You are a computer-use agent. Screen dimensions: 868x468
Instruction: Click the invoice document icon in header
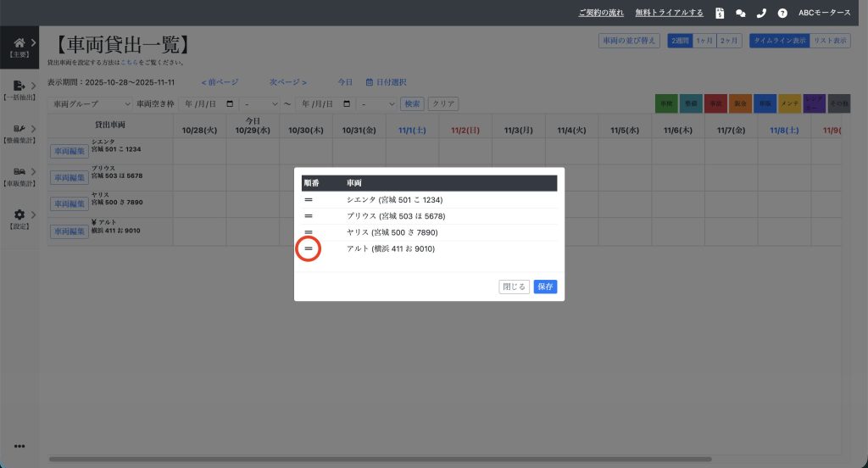pos(720,13)
